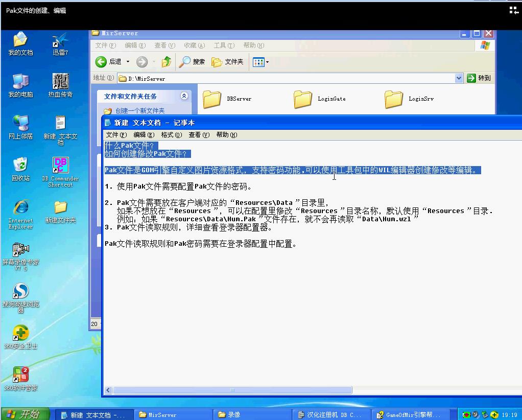
Task: Open Explorer 查看(V) menu in MirServer
Action: (x=165, y=45)
